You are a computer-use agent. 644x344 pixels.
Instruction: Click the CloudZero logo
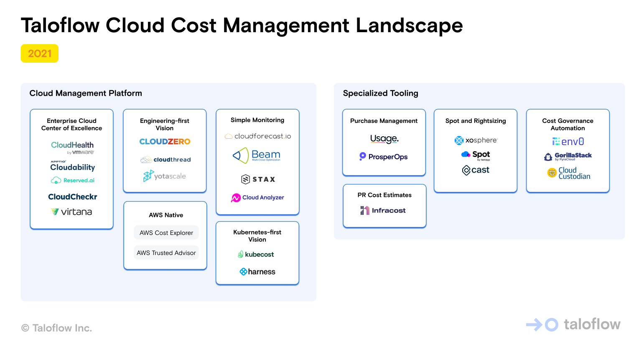pyautogui.click(x=164, y=141)
